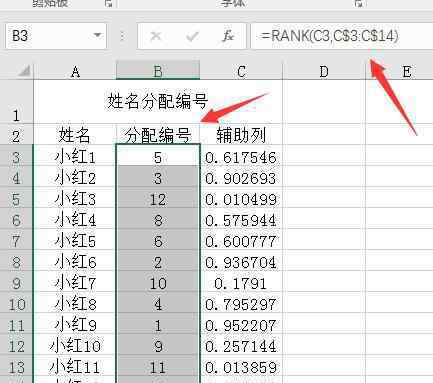Click cell B8 with value 2

coord(158,260)
